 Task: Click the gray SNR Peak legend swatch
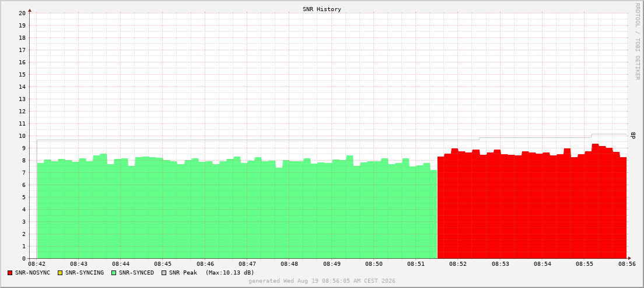click(x=164, y=273)
